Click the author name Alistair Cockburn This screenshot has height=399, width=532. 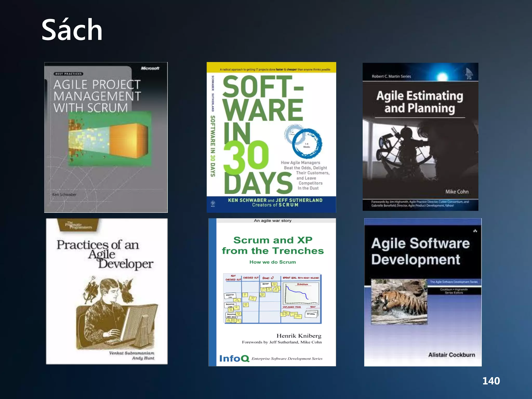coord(451,355)
